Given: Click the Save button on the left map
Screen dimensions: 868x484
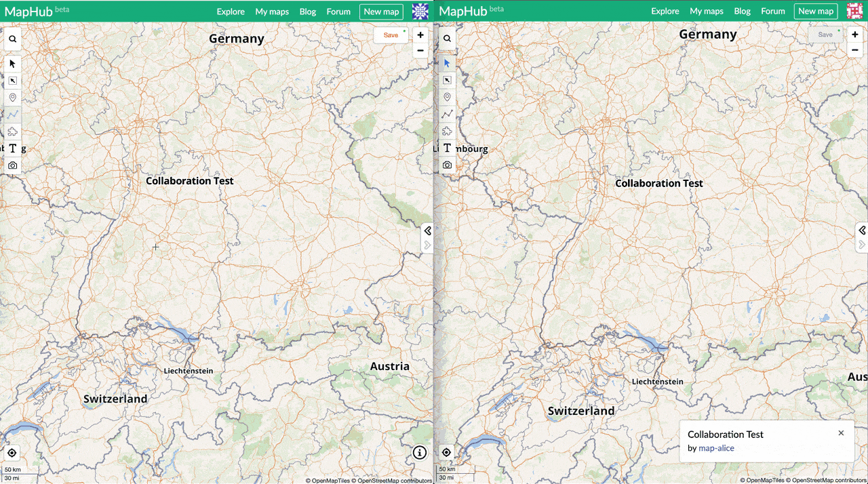Looking at the screenshot, I should [x=391, y=35].
